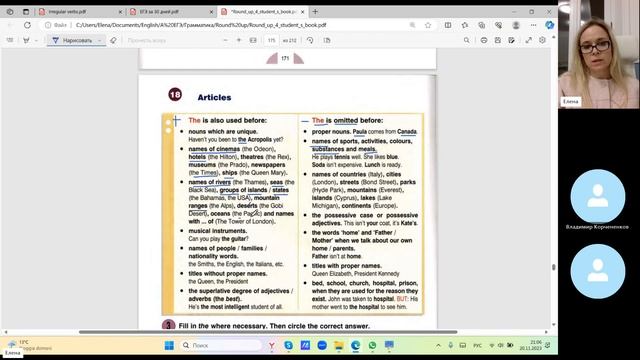Open Yandex browser from the taskbar

click(271, 346)
